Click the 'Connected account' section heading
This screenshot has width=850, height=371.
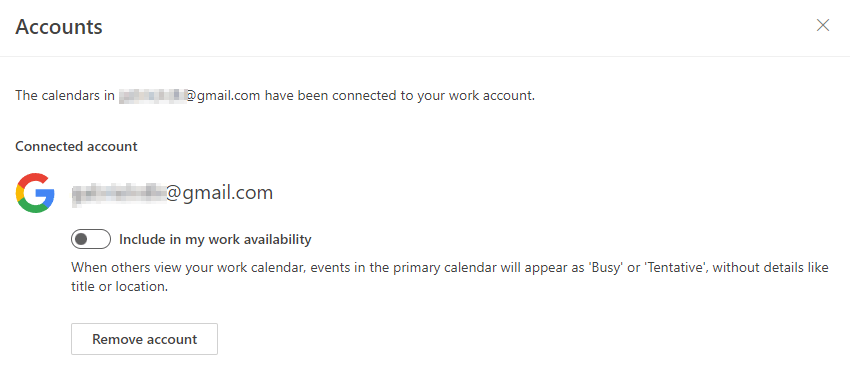pos(76,146)
